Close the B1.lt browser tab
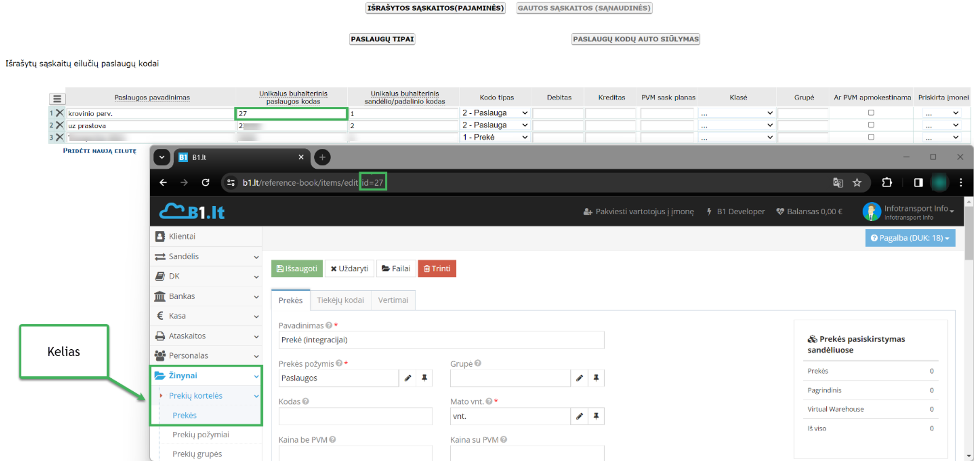980x466 pixels. click(x=301, y=158)
